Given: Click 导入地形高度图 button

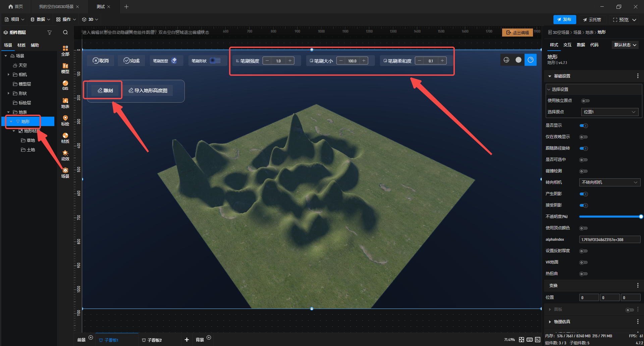Looking at the screenshot, I should point(148,91).
